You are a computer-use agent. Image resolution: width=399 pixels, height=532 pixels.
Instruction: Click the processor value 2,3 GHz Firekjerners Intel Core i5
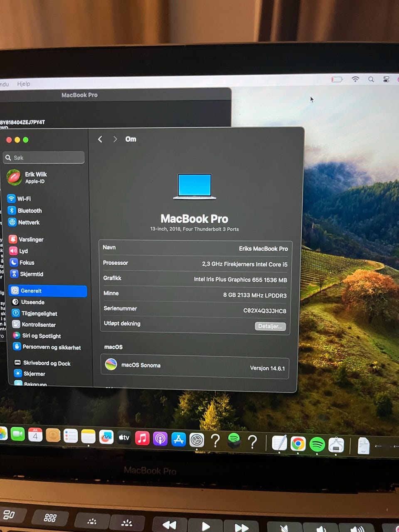pyautogui.click(x=244, y=264)
